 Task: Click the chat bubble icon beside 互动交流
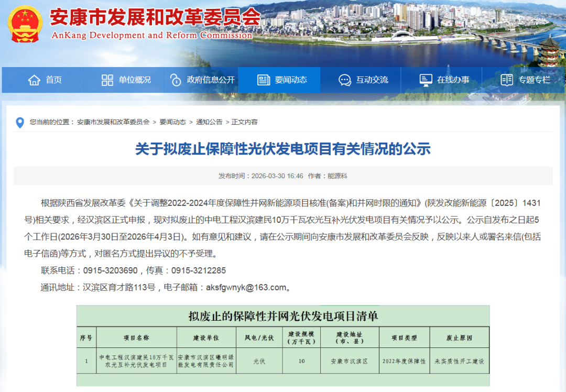(345, 80)
